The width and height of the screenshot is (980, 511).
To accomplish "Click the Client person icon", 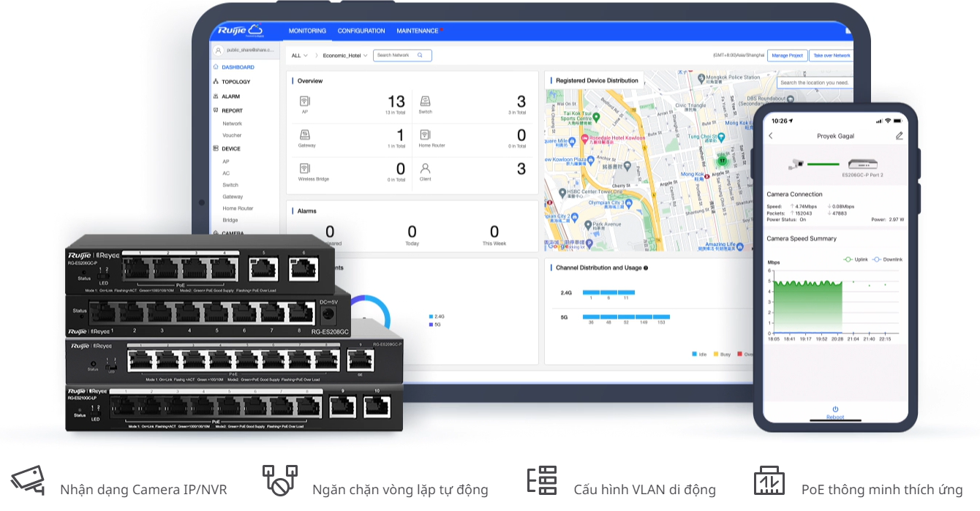I will [x=425, y=168].
